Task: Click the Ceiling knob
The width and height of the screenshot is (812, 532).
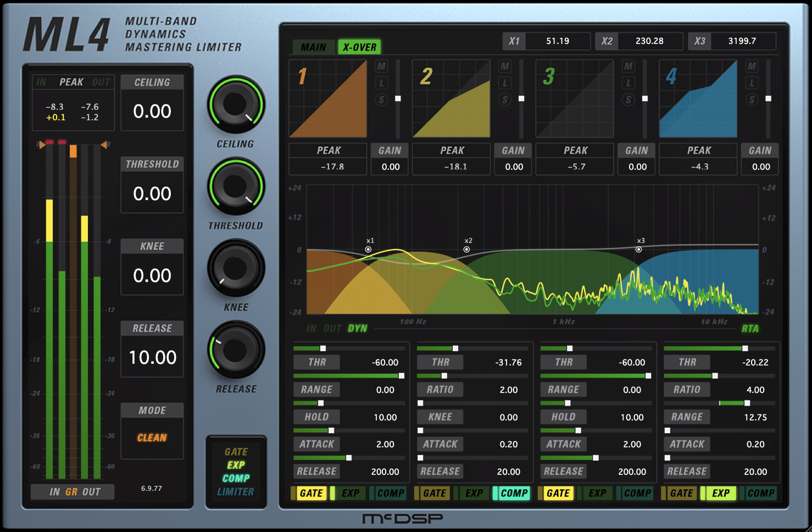Action: pyautogui.click(x=236, y=104)
